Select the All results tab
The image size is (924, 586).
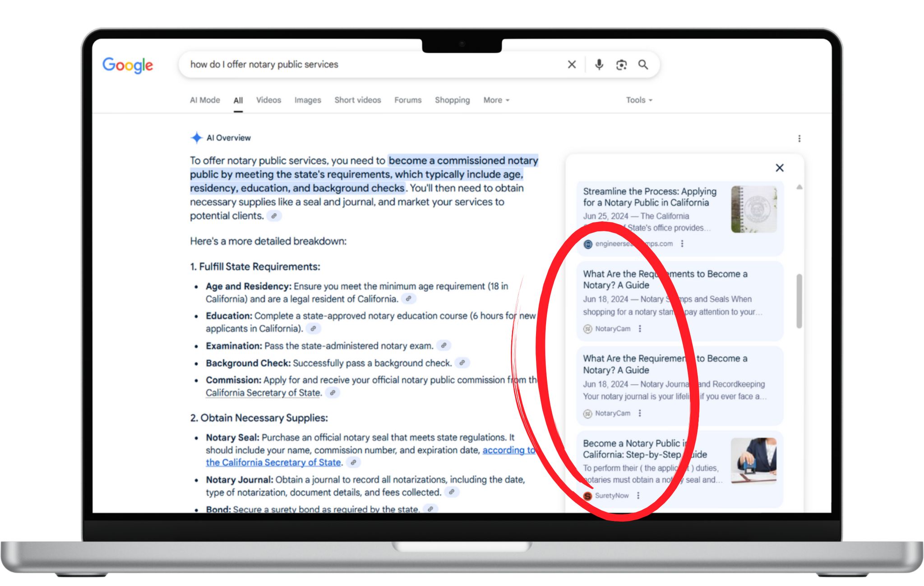238,101
